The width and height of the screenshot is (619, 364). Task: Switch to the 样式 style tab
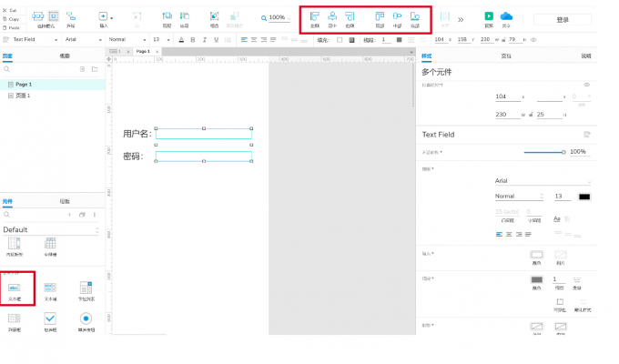(x=427, y=56)
